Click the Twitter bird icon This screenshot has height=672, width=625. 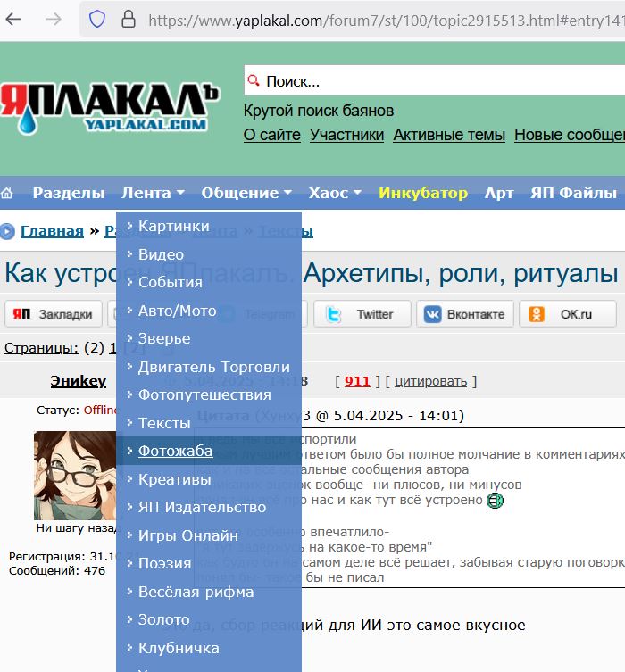click(334, 314)
